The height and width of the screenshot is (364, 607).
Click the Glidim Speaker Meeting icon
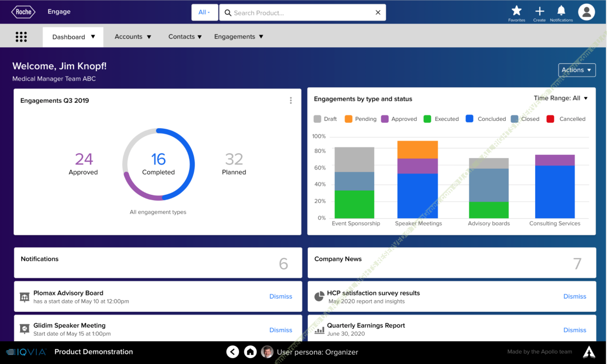[24, 329]
